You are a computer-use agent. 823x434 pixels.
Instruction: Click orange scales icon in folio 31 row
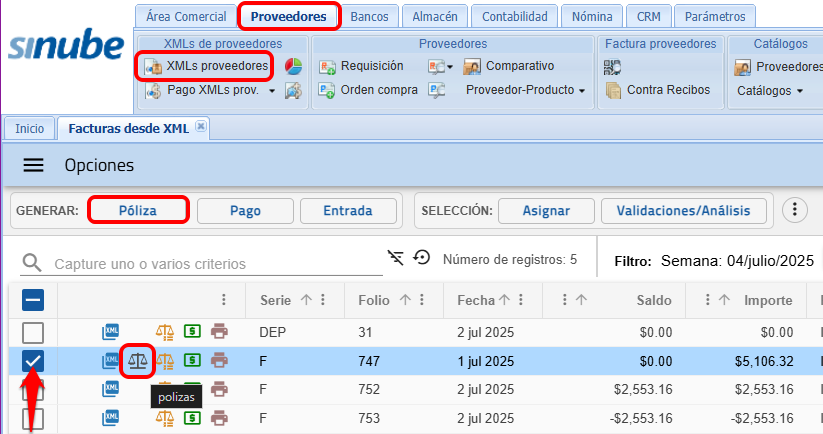[x=165, y=332]
